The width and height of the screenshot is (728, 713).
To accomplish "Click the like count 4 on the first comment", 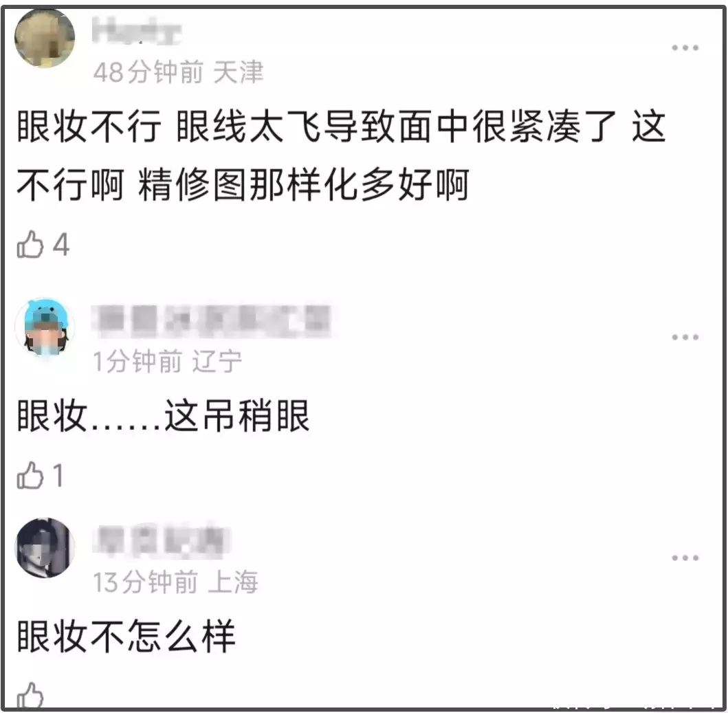I will click(x=61, y=245).
